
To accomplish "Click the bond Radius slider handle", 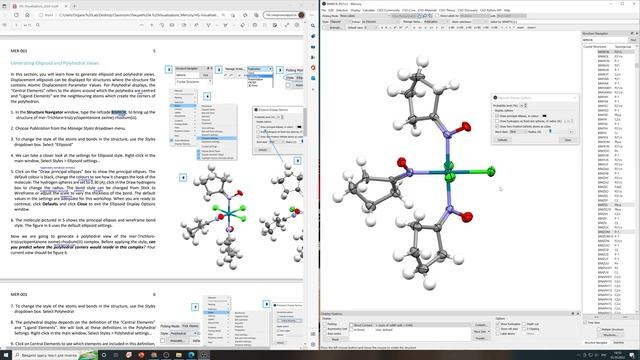I will (x=550, y=131).
